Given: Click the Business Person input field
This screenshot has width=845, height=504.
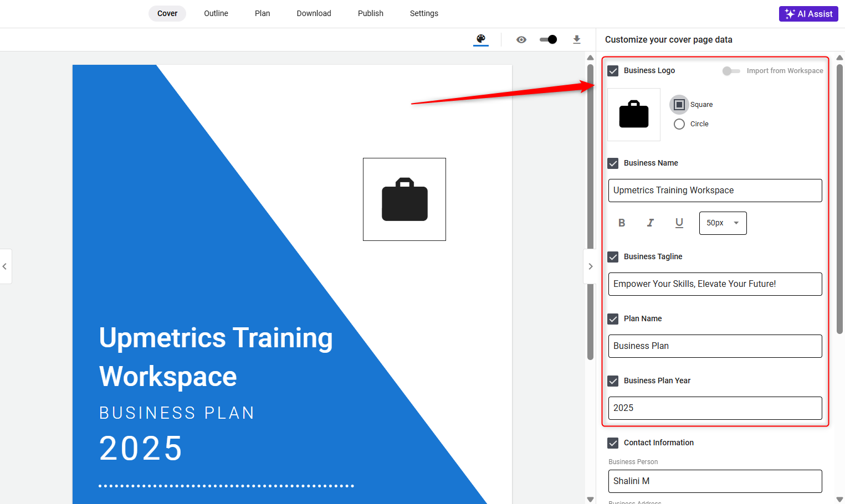Looking at the screenshot, I should coord(715,481).
